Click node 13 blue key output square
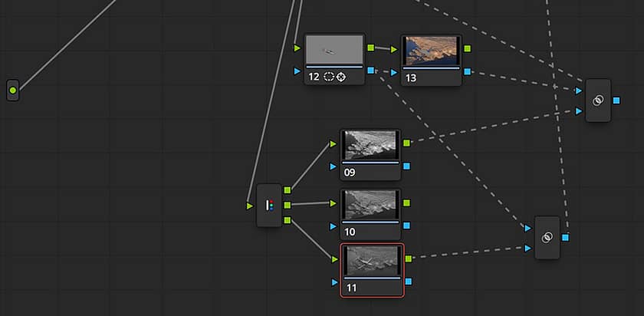The height and width of the screenshot is (316, 644). click(x=468, y=71)
